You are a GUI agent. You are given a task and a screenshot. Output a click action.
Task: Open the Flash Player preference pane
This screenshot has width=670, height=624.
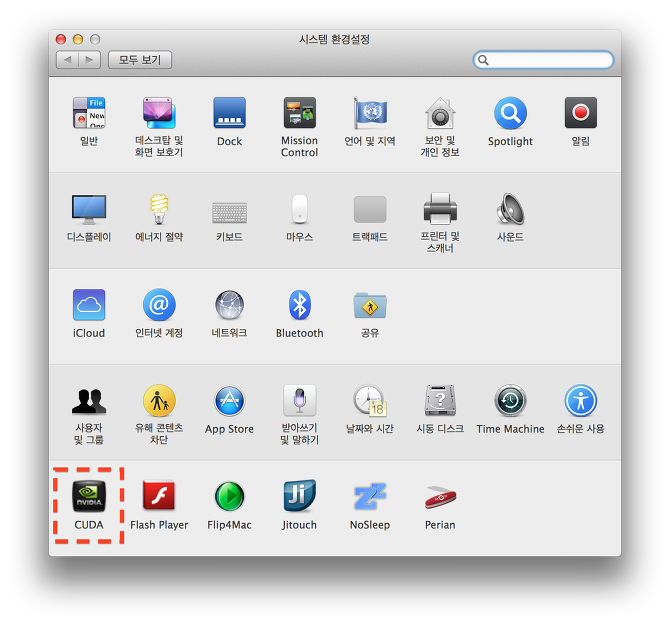point(159,496)
